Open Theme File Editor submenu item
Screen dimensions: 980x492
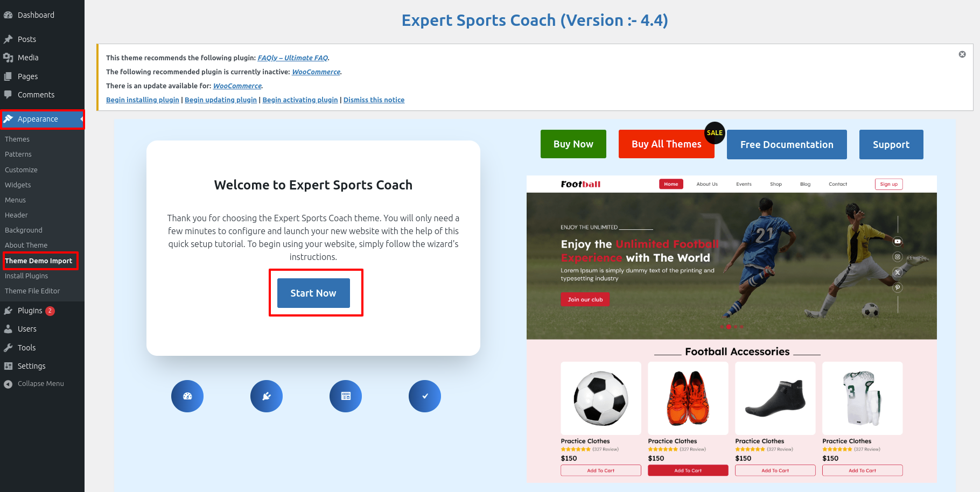tap(32, 291)
